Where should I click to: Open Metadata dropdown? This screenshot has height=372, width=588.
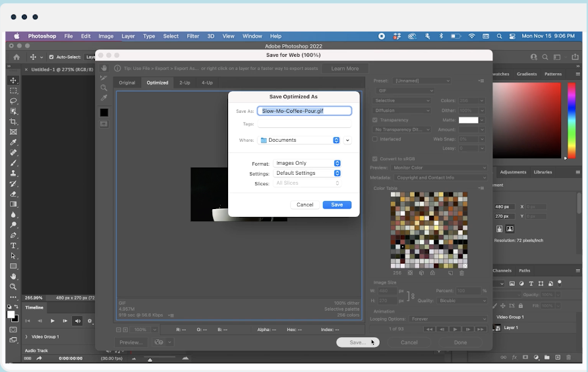(440, 177)
